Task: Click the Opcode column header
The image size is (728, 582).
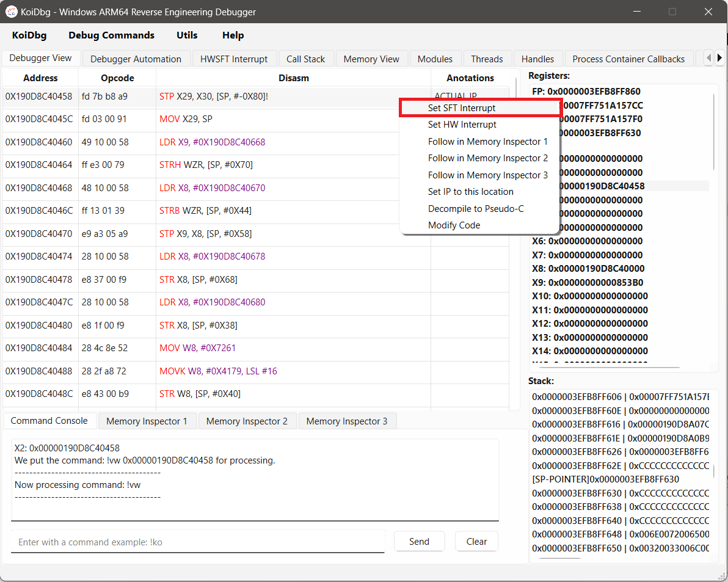Action: 117,78
